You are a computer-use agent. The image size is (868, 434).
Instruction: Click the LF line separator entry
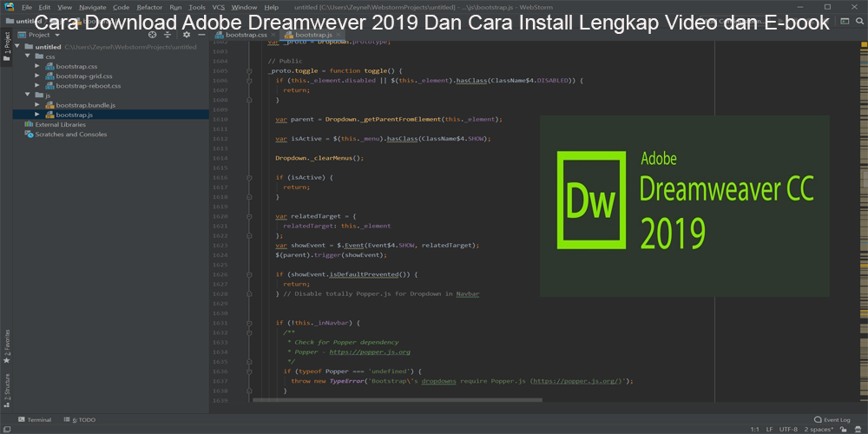(x=769, y=430)
